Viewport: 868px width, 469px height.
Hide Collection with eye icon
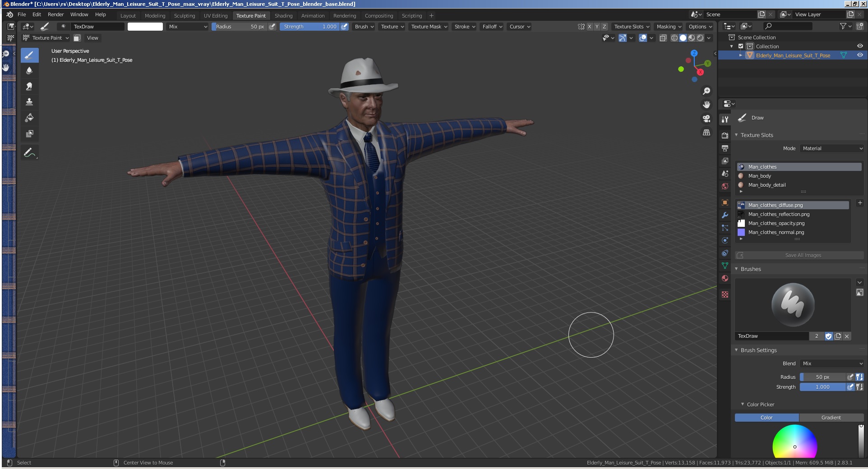(860, 46)
